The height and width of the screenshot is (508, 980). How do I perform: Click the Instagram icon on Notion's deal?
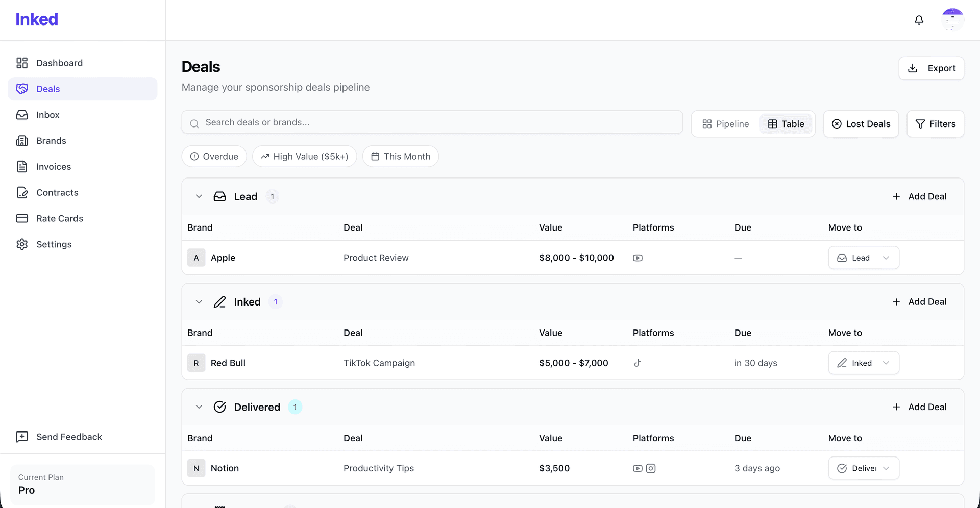pos(651,468)
